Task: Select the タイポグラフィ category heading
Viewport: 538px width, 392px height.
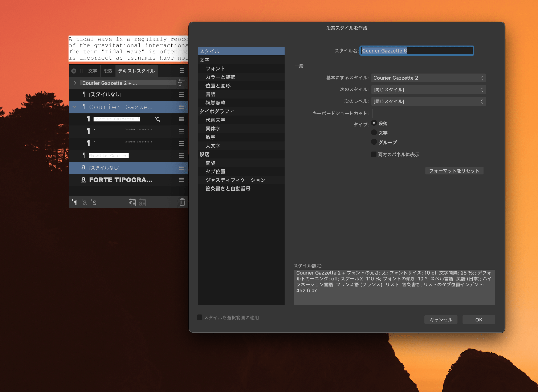Action: pos(241,111)
